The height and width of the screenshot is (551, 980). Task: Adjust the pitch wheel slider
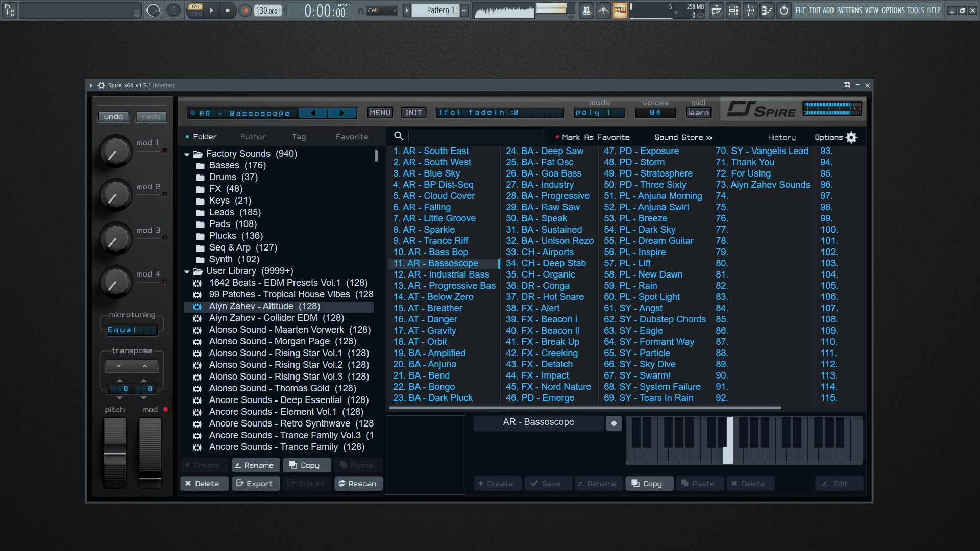click(x=115, y=453)
